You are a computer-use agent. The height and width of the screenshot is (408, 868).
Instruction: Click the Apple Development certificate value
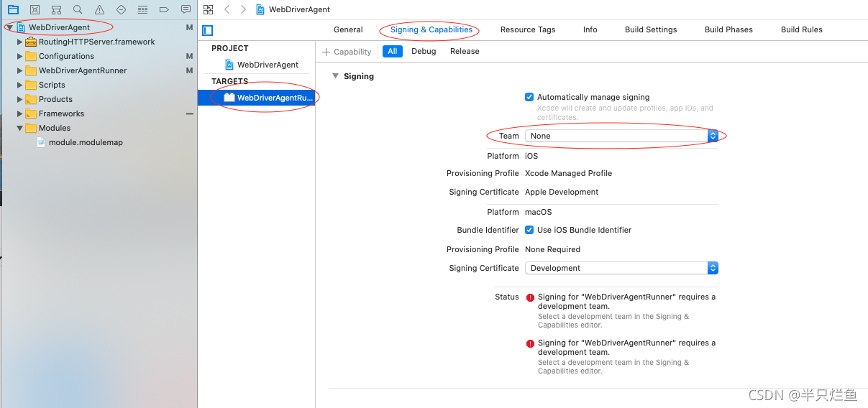tap(562, 192)
